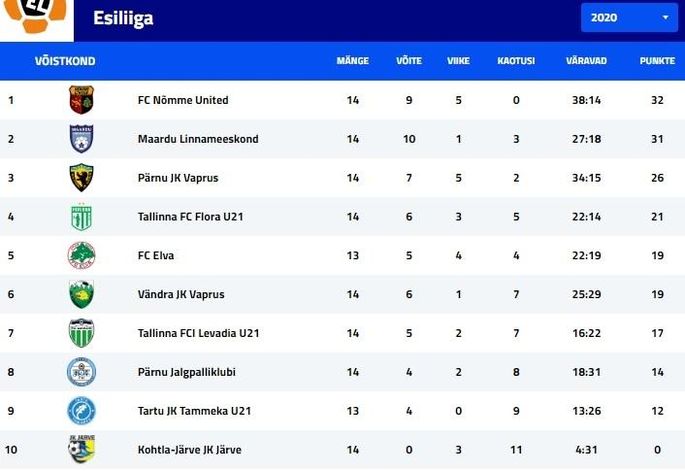Click the FC Elva tree logo
This screenshot has height=471, width=685.
click(81, 256)
